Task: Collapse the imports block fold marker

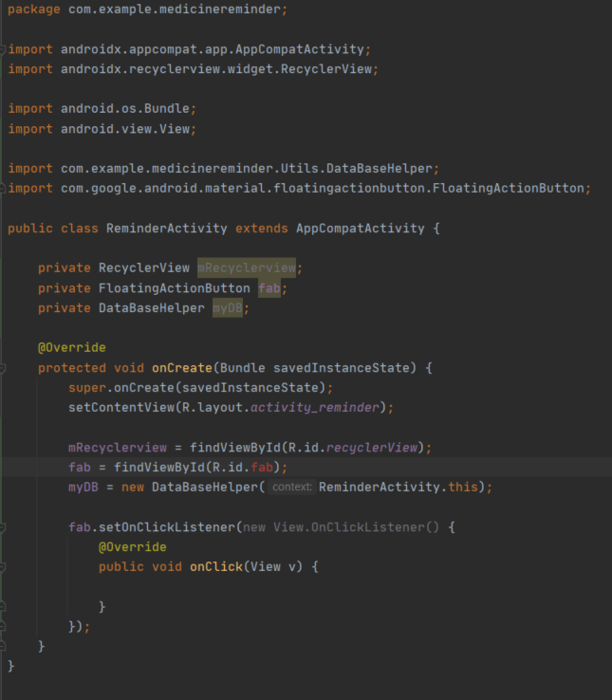Action: [2, 49]
